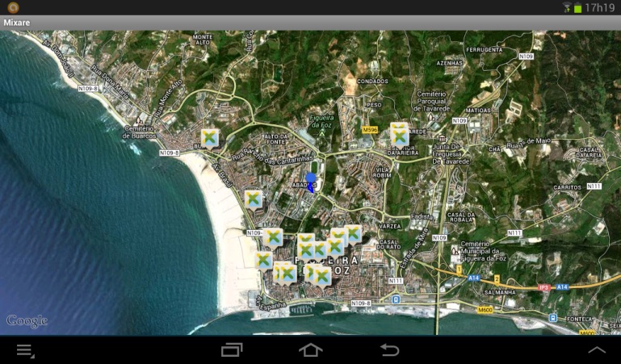Tap the lone POI marker beside Av. Brasil

click(x=254, y=198)
